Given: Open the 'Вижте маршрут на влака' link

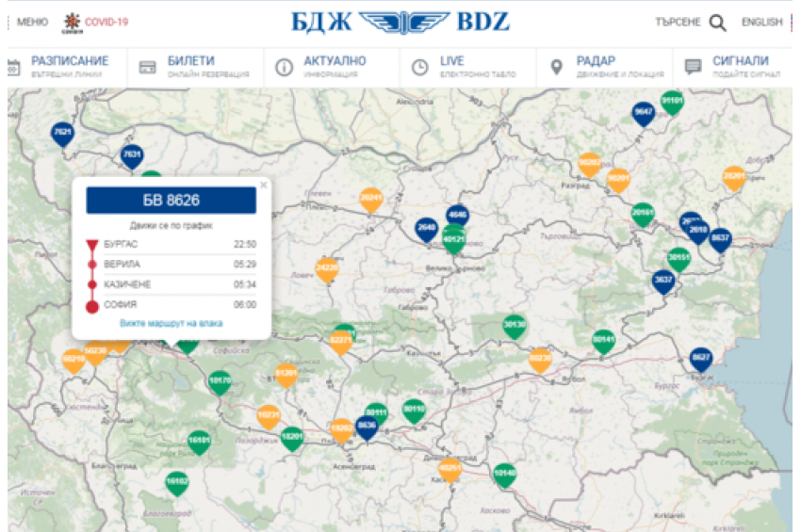Looking at the screenshot, I should coord(172,323).
